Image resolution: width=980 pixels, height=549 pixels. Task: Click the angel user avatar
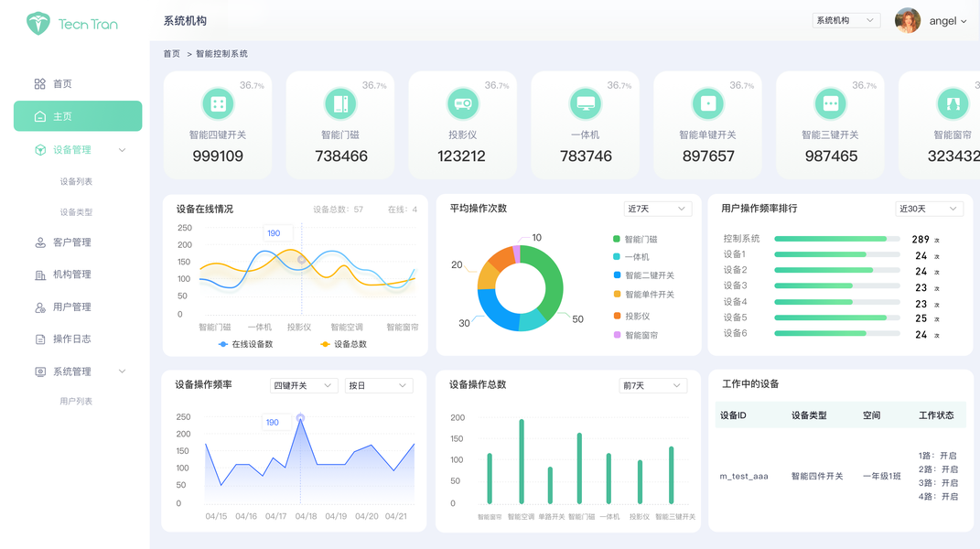[x=908, y=21]
